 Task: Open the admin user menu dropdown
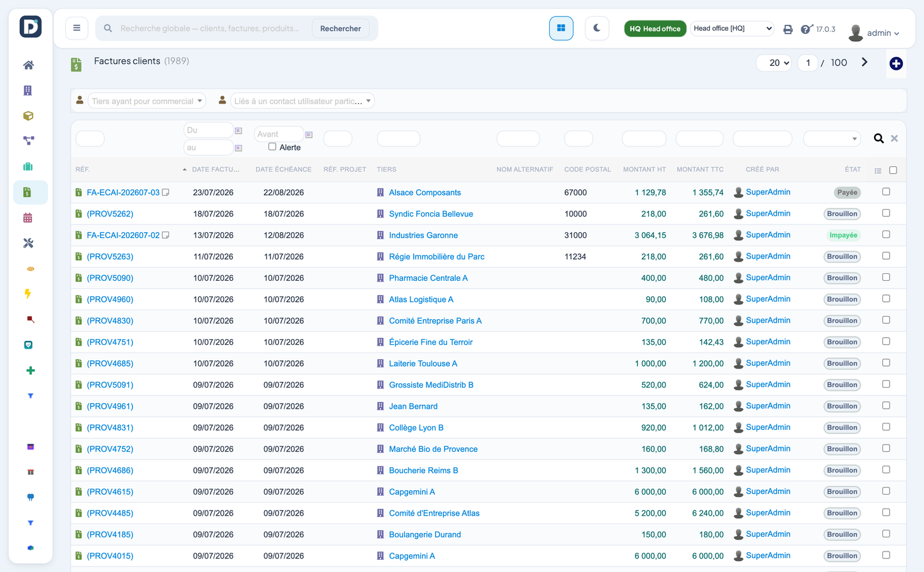(874, 33)
